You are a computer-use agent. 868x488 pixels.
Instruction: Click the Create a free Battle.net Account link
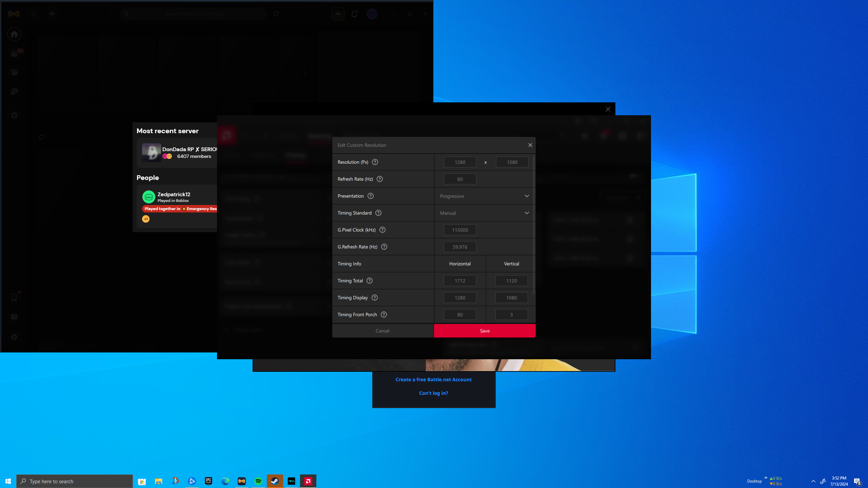433,380
